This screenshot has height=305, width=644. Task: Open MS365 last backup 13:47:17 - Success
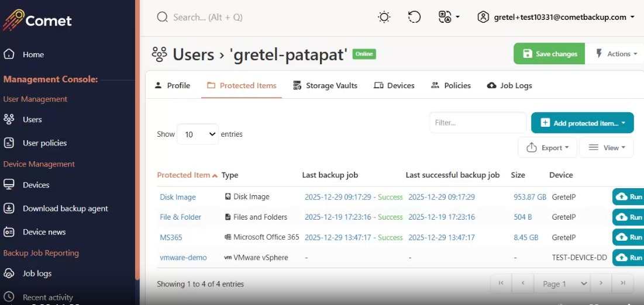354,237
